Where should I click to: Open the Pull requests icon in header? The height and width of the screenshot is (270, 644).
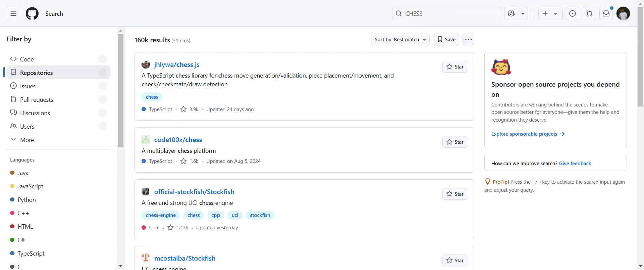[x=589, y=13]
